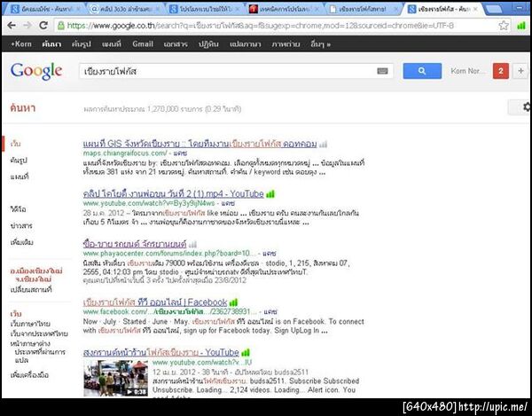This screenshot has height=416, width=532.
Task: Click green rank bars beside งานพ่อขุน YouTube result
Action: pos(270,194)
